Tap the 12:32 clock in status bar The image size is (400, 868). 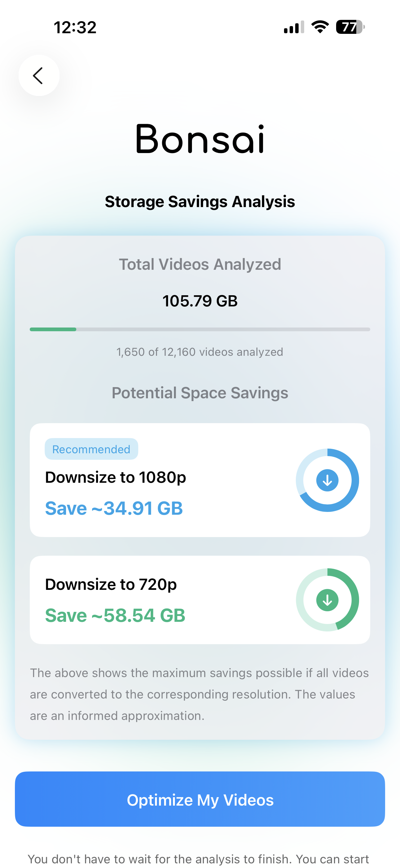click(75, 27)
